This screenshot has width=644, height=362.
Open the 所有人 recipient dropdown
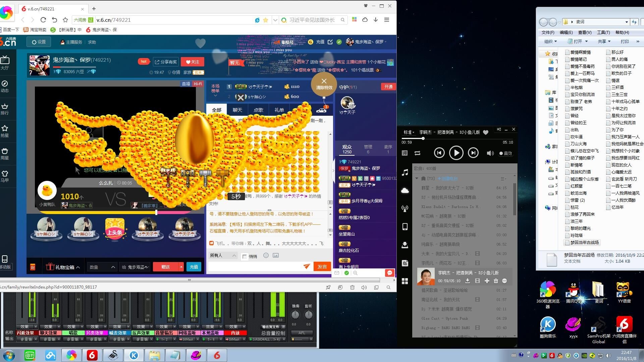click(223, 255)
